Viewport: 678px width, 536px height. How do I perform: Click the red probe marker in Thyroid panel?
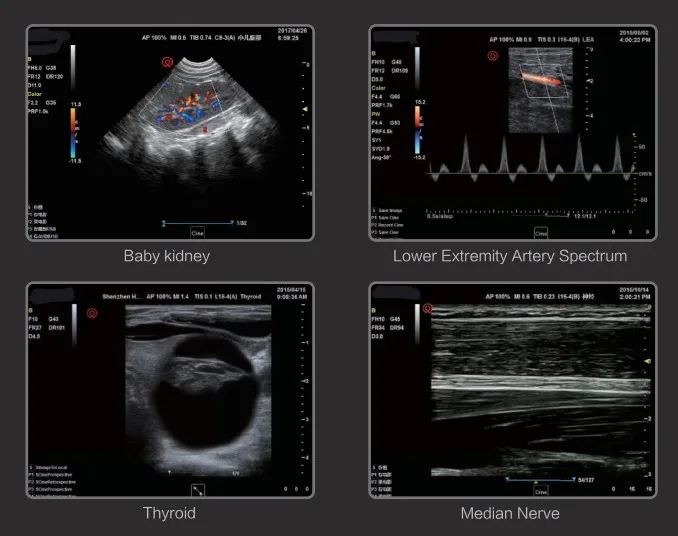click(92, 313)
